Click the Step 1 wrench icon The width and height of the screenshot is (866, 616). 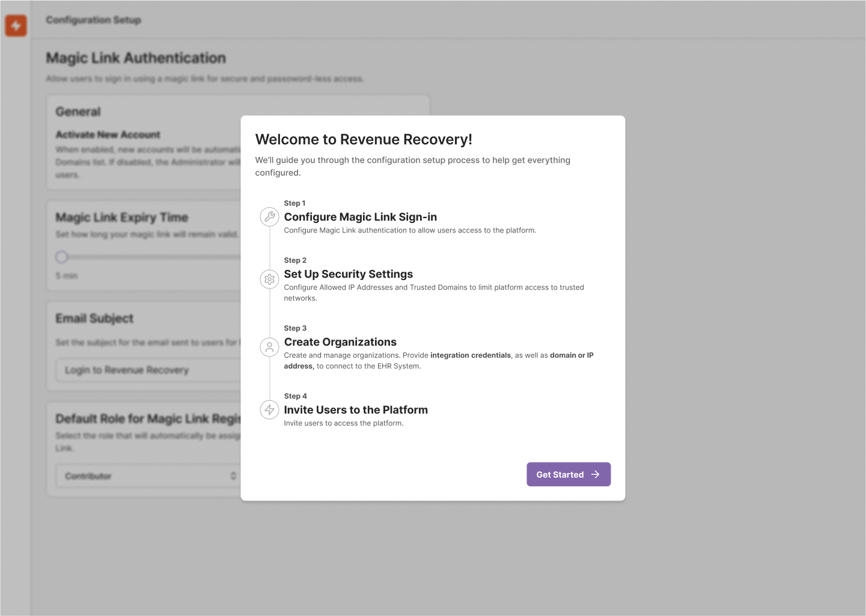[269, 217]
